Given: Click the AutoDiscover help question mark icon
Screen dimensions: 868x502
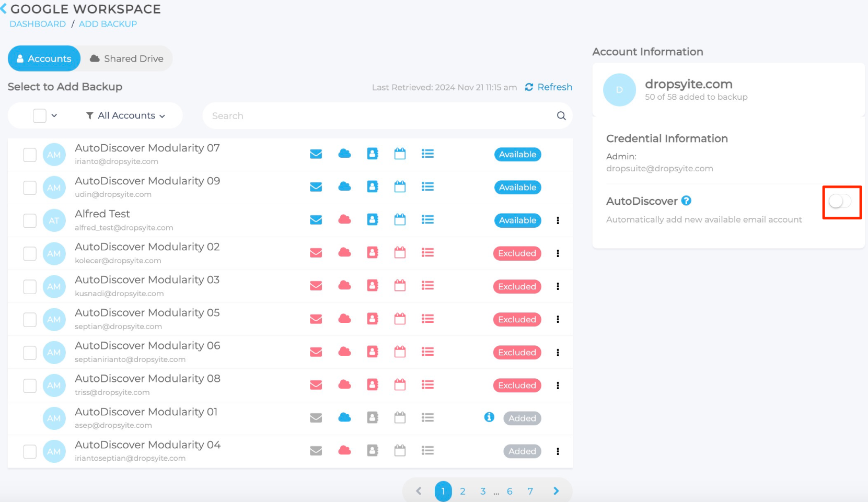Looking at the screenshot, I should 686,201.
